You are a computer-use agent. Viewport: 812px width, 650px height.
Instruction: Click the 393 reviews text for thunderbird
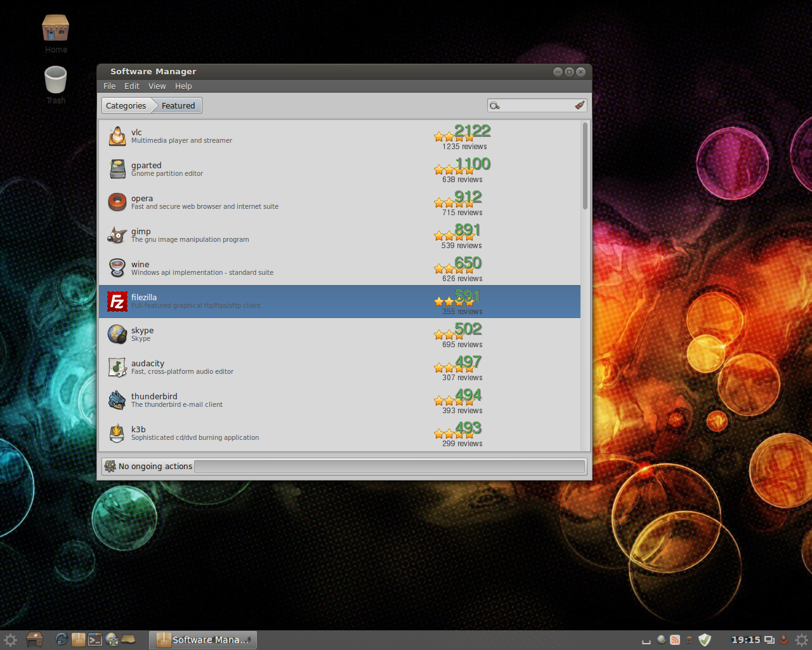click(462, 411)
